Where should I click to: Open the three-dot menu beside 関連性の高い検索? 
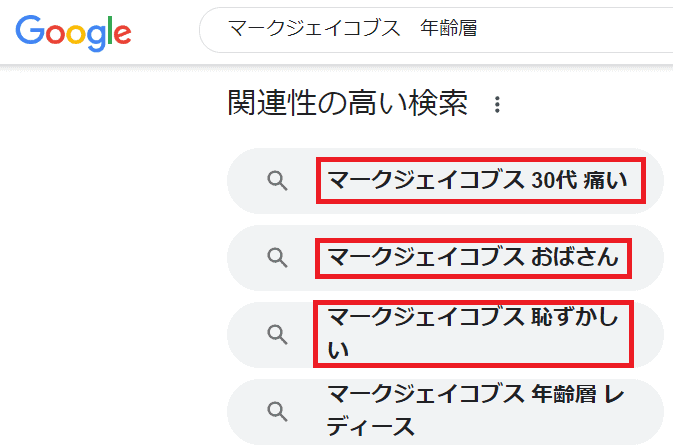[497, 104]
